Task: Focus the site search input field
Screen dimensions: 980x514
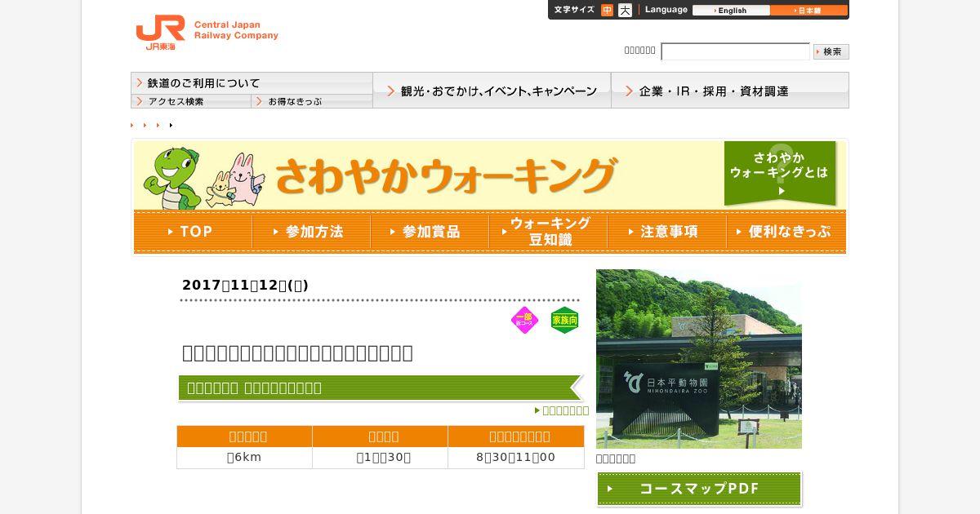Action: point(735,51)
